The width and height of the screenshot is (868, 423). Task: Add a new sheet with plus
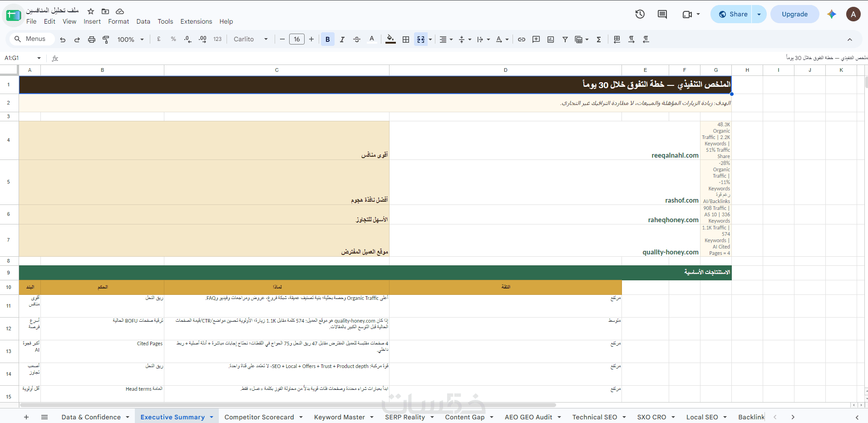click(x=26, y=417)
